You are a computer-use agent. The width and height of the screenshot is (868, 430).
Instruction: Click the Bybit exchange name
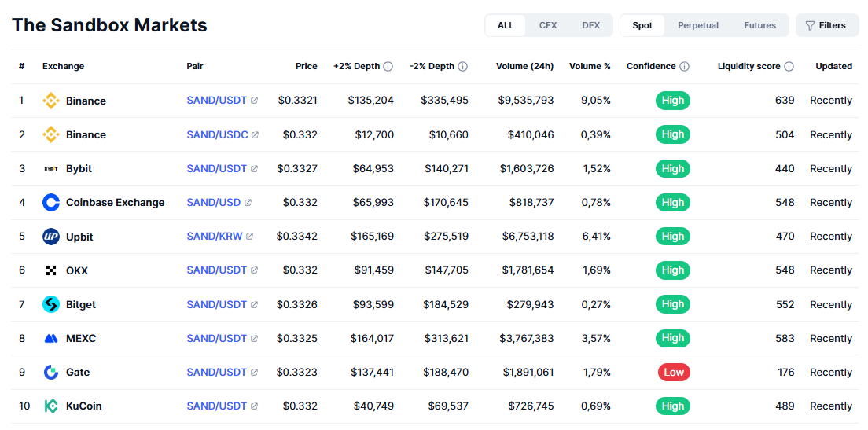click(79, 169)
